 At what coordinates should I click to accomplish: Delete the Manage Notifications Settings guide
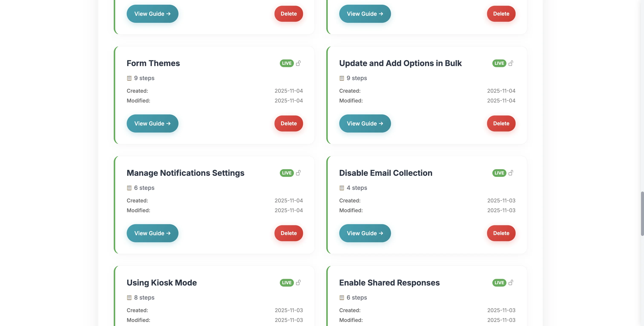coord(289,233)
